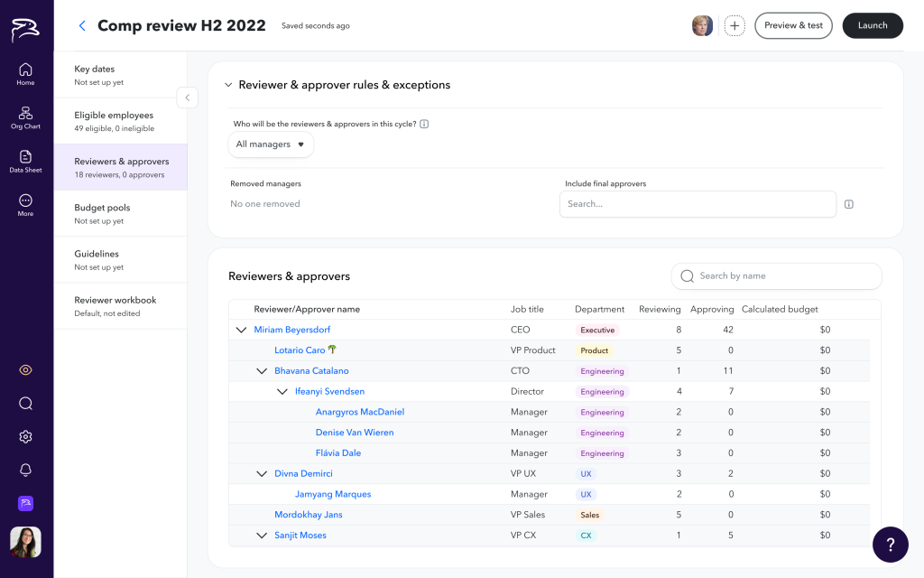924x578 pixels.
Task: Toggle the eye preview icon in sidebar
Action: point(25,370)
